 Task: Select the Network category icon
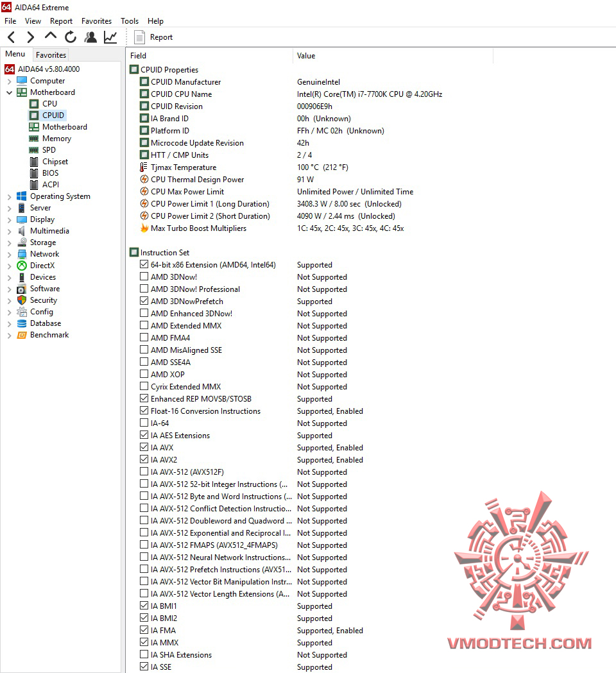[22, 254]
